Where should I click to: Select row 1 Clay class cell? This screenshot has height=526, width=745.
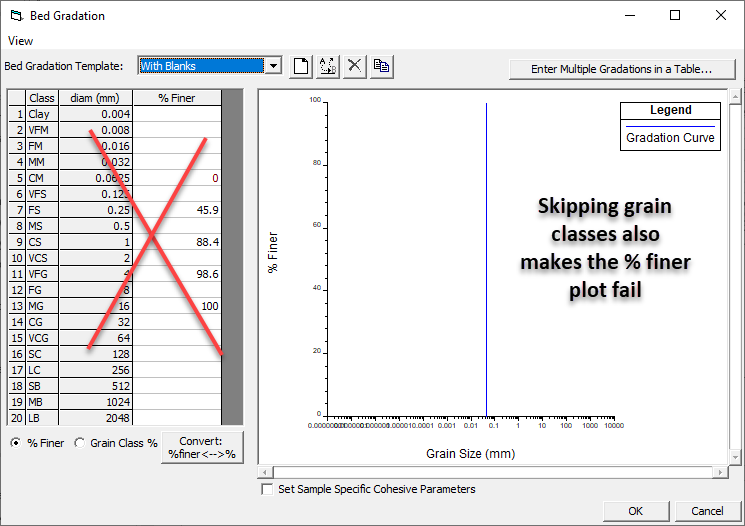[42, 114]
